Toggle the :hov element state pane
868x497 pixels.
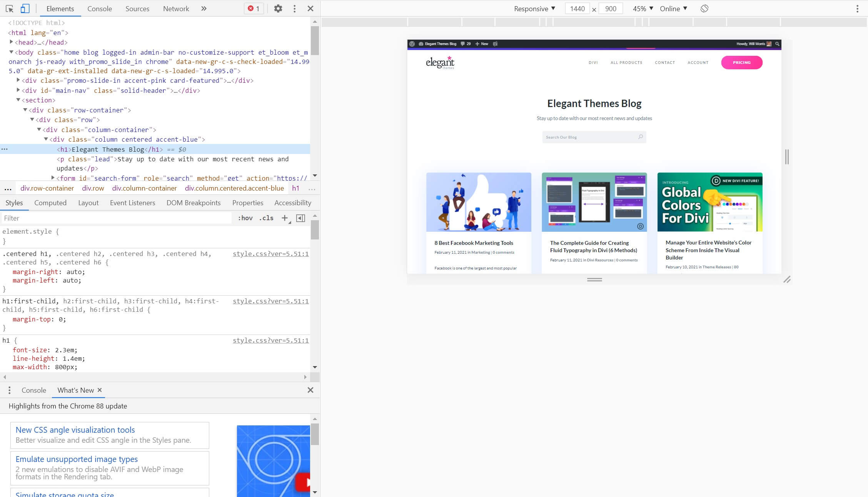[245, 218]
